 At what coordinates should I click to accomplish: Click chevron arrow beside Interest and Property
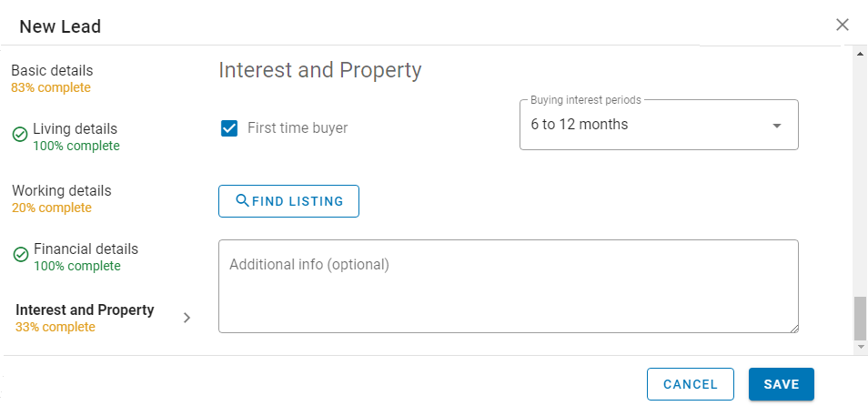pos(187,318)
